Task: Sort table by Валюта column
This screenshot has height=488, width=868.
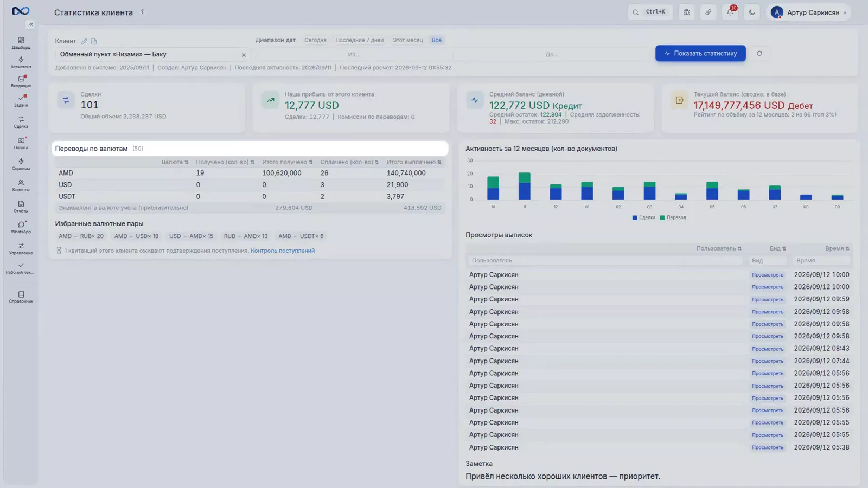Action: coord(175,162)
